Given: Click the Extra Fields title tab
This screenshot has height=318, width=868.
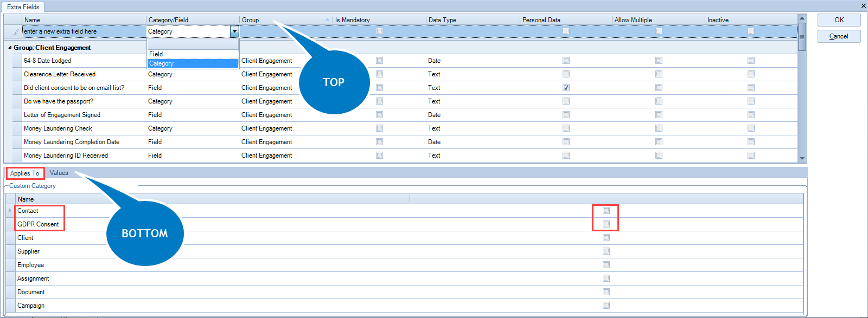Looking at the screenshot, I should pyautogui.click(x=23, y=7).
